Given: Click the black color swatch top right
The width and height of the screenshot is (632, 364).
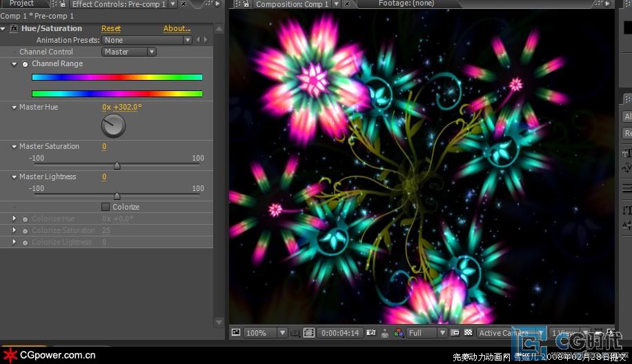Looking at the screenshot, I should (x=628, y=28).
